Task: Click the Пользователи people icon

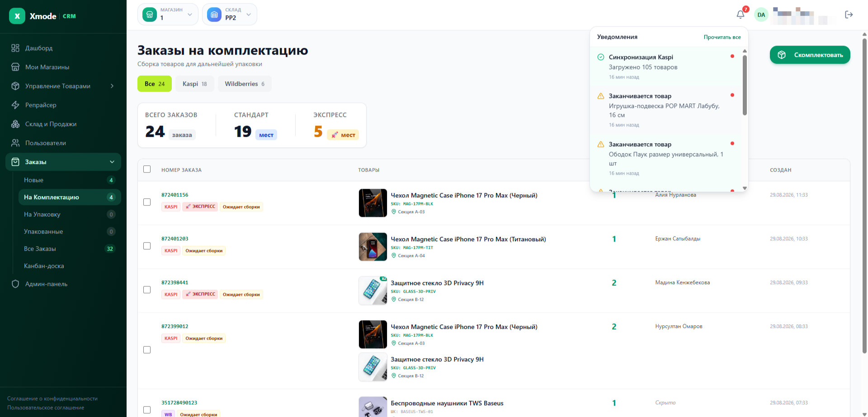Action: coord(15,143)
